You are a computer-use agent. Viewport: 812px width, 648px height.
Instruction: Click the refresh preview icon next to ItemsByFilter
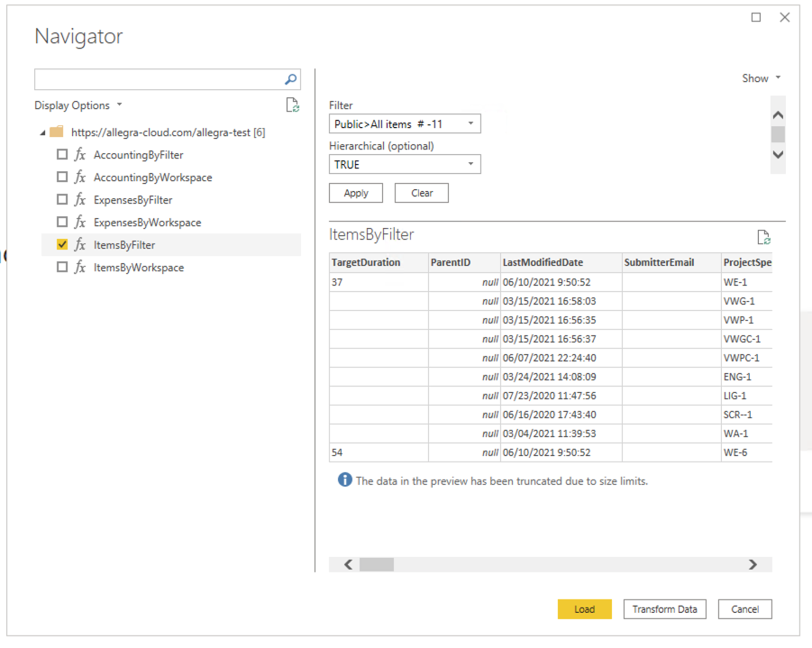pyautogui.click(x=764, y=236)
